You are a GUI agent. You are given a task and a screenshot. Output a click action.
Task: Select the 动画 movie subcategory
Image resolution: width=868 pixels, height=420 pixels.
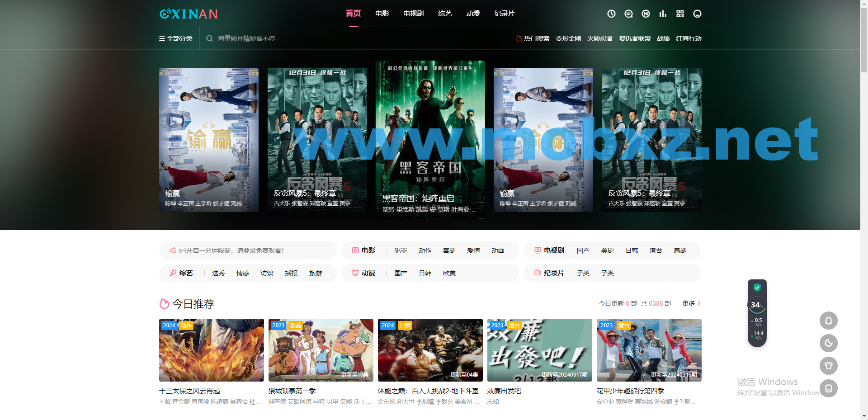pos(498,250)
